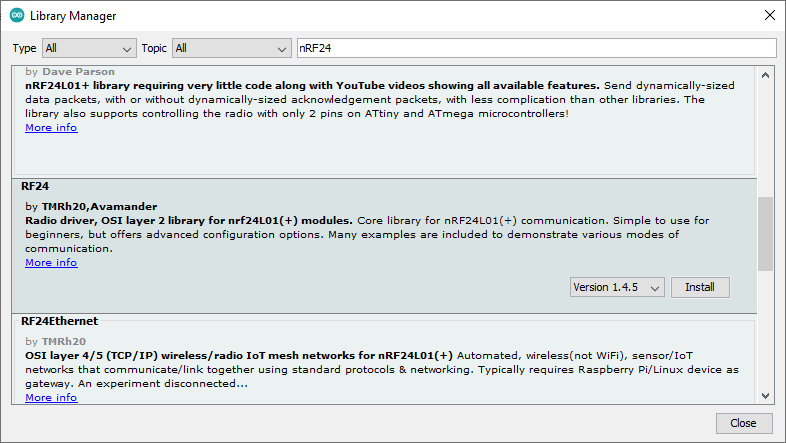
Task: Click the scrollbar up arrow
Action: [765, 76]
